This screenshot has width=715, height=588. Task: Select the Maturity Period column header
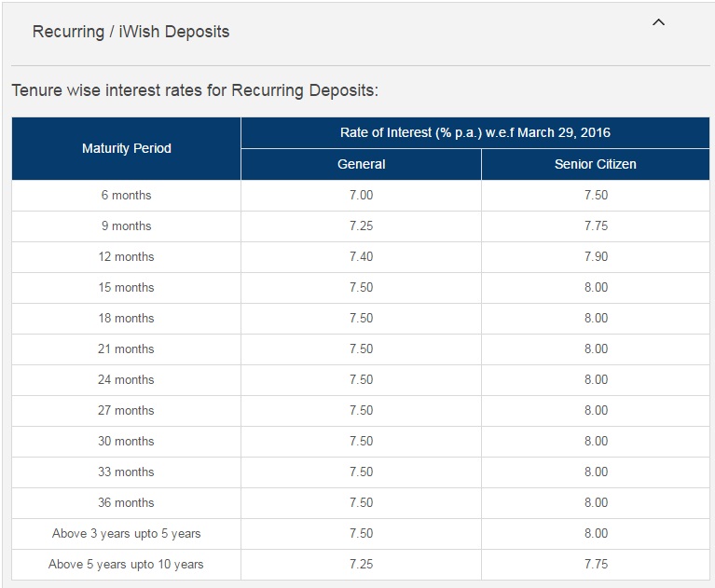click(x=126, y=148)
